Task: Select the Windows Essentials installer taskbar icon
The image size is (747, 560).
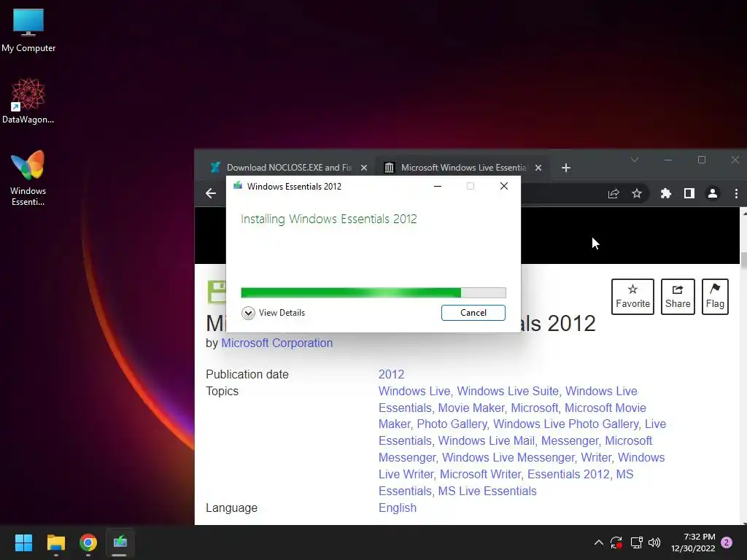Action: tap(120, 542)
